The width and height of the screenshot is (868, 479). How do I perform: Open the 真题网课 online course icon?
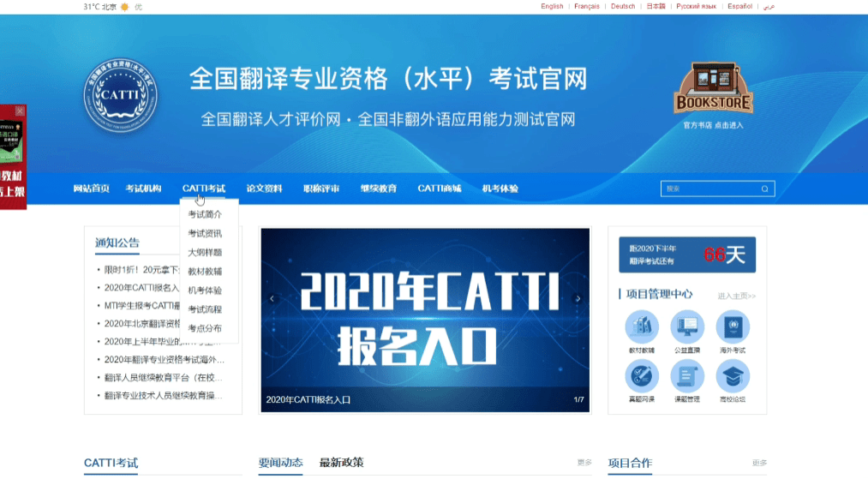[642, 376]
